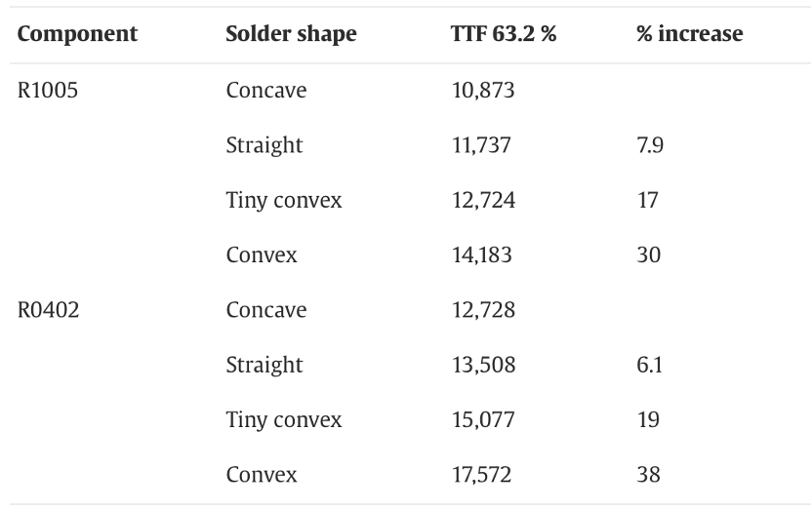The width and height of the screenshot is (812, 509).
Task: Click the % increase column header
Action: coord(689,34)
